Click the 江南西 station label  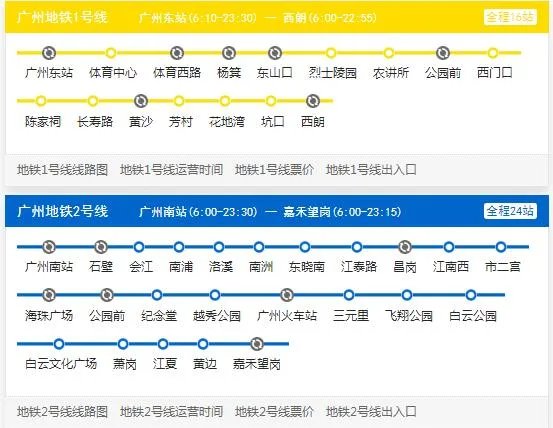451,267
